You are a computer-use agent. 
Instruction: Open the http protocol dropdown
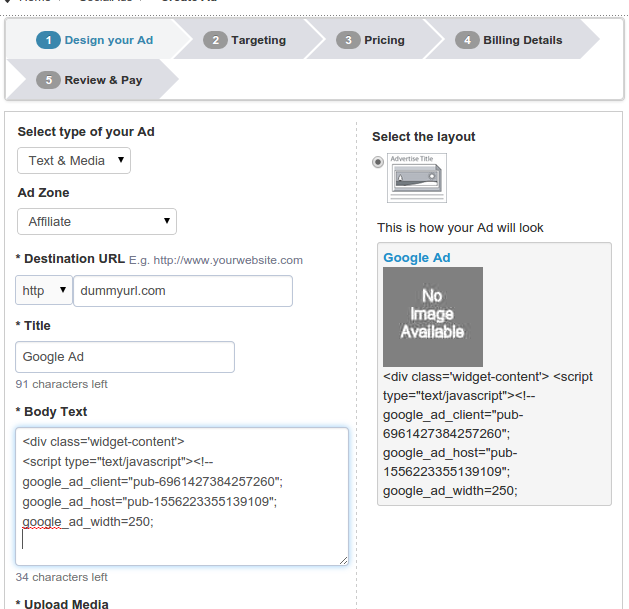point(45,291)
